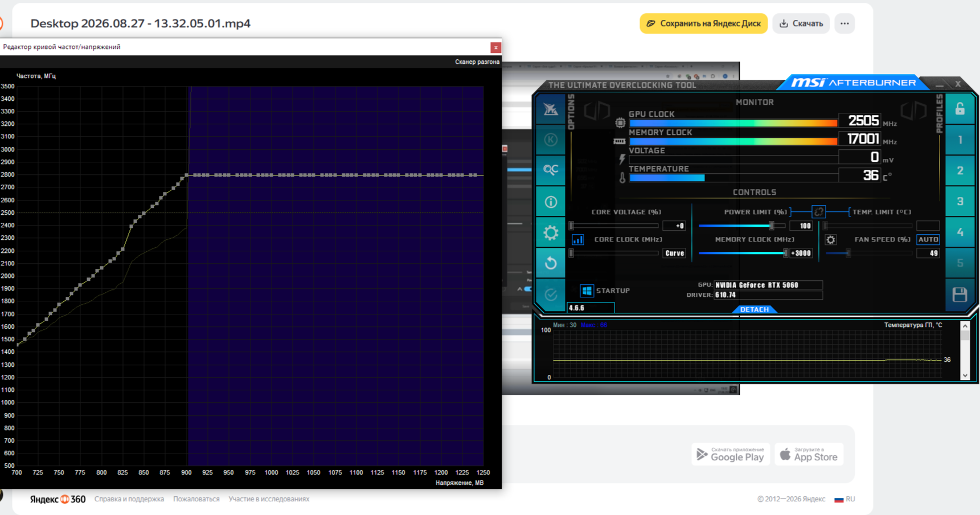This screenshot has width=980, height=515.
Task: Apply settings with the checkmark icon
Action: pyautogui.click(x=551, y=294)
